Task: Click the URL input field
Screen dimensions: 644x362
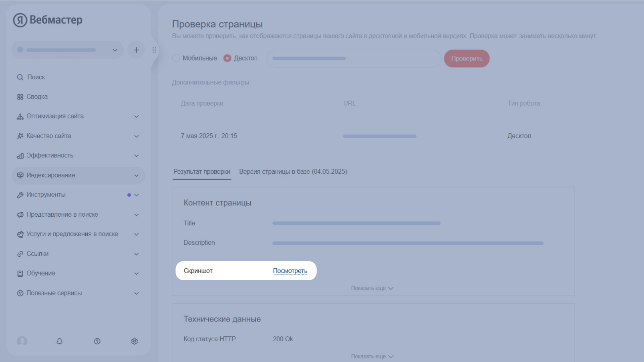Action: click(x=354, y=58)
